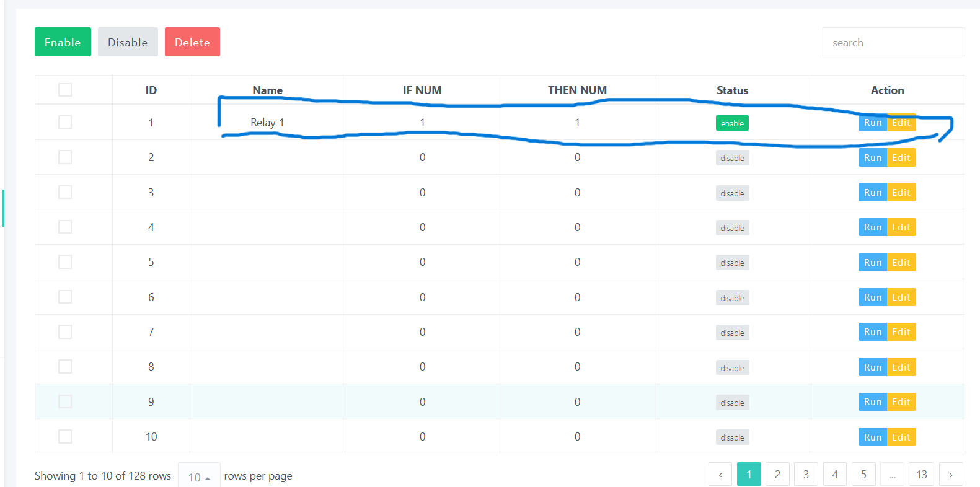
Task: Click the green Enable button
Action: 63,42
